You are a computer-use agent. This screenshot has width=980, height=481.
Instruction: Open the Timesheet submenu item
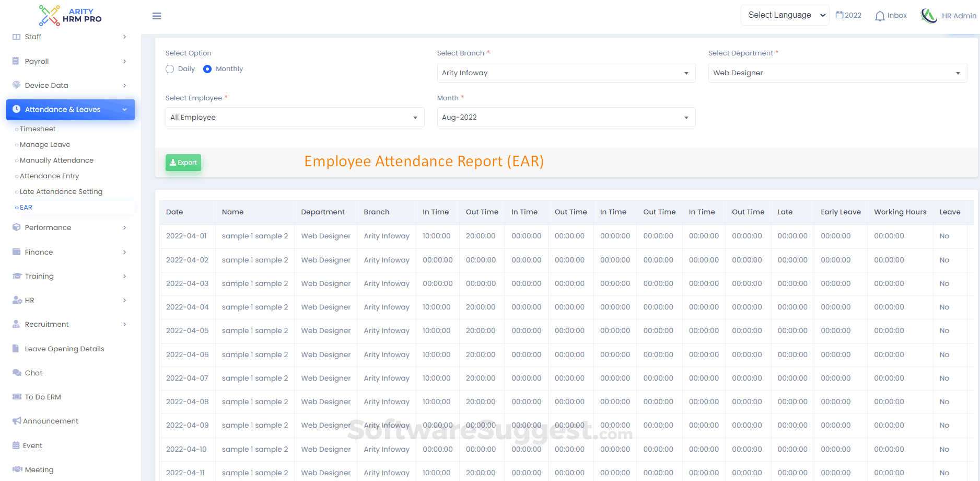pos(38,129)
